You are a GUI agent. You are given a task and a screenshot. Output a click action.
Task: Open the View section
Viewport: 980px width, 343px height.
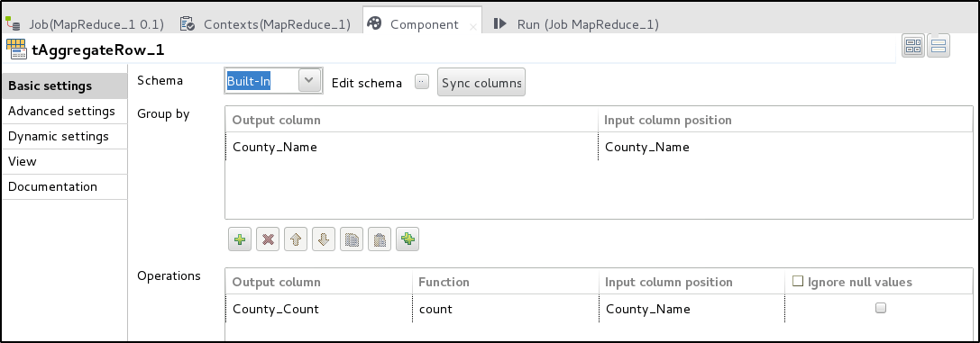coord(64,161)
